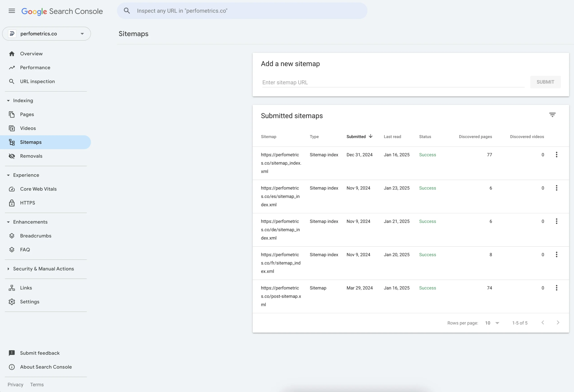
Task: Go to next page of sitemaps
Action: tap(558, 322)
